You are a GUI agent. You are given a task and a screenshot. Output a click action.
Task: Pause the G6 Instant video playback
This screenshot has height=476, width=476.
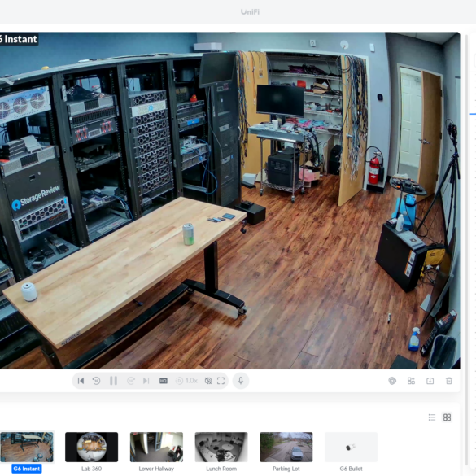tap(114, 381)
